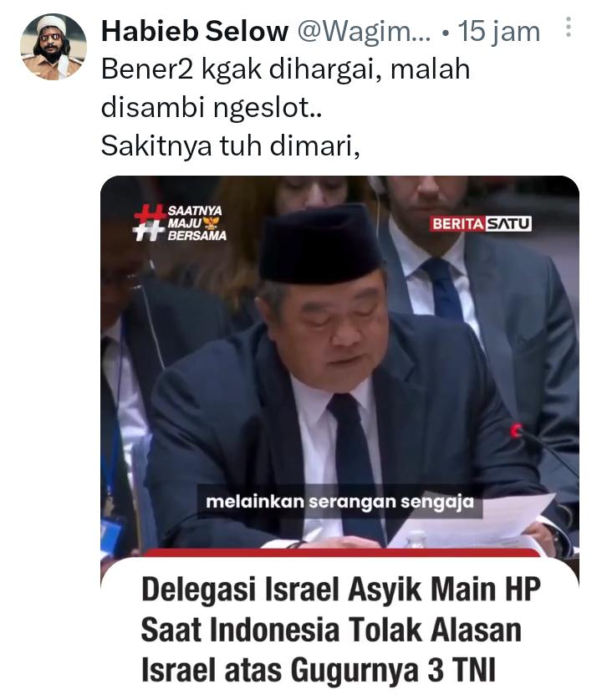This screenshot has height=700, width=602.
Task: Click the BeritaSatu logo on the video
Action: point(481,223)
